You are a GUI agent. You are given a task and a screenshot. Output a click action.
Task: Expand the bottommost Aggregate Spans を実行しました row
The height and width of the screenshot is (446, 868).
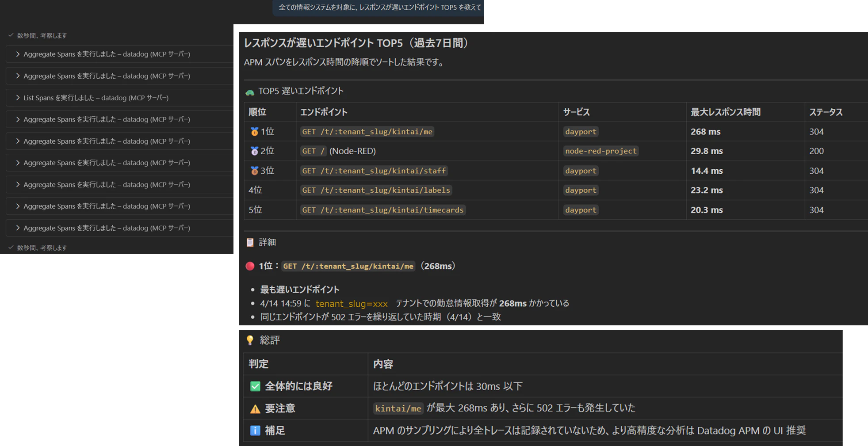119,228
